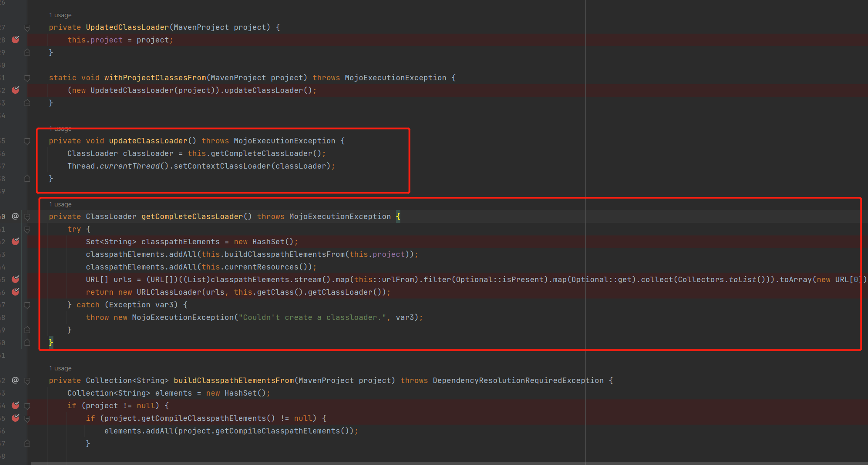Collapse updateClassLoader method fold marker
Screen dimensions: 868x465
point(27,141)
